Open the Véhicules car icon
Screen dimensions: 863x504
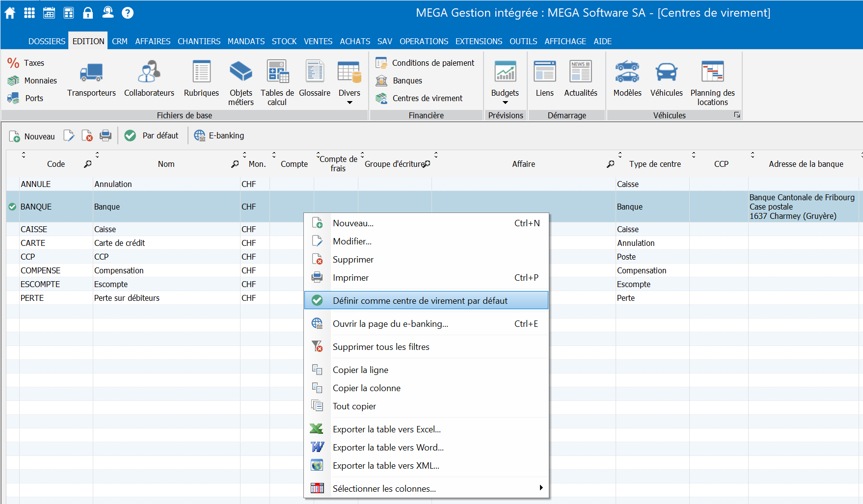(667, 79)
